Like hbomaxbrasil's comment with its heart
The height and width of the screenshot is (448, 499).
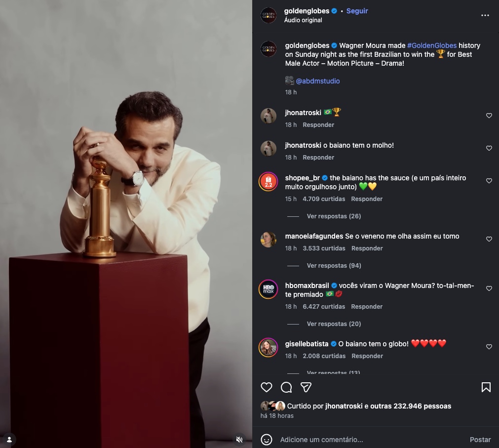pyautogui.click(x=489, y=288)
